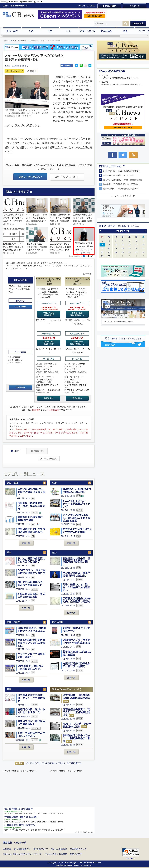149x868 pixels.
Task: Open the RSS feed square icon
Action: 133,155
